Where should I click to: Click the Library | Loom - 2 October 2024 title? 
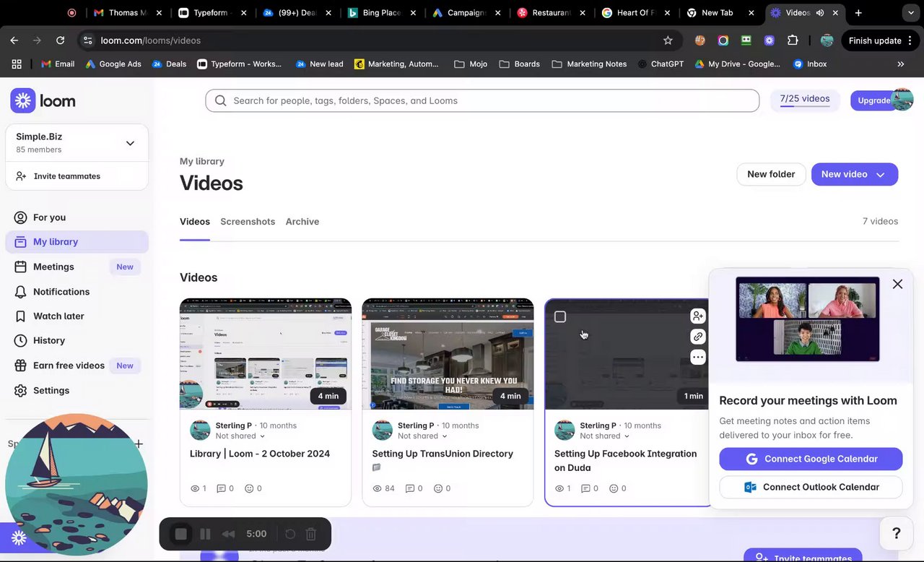[x=260, y=454]
